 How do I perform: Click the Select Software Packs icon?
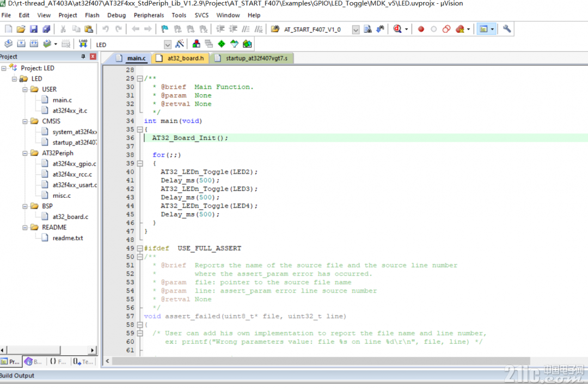click(234, 44)
